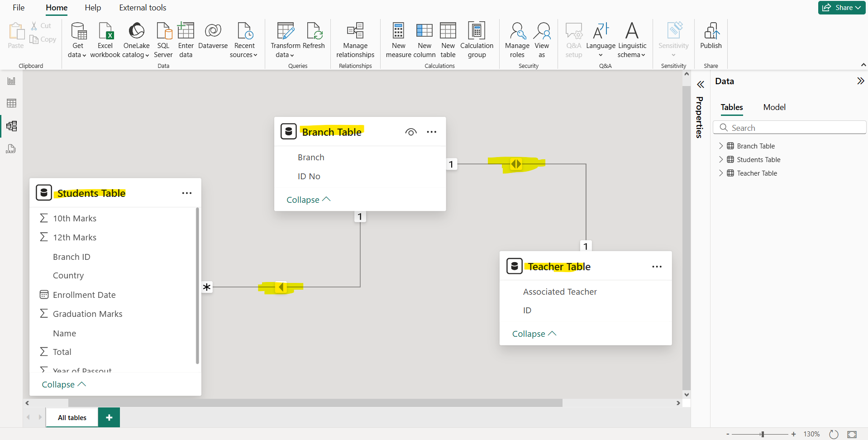Screen dimensions: 868x440
Task: Click the Share button
Action: point(841,7)
